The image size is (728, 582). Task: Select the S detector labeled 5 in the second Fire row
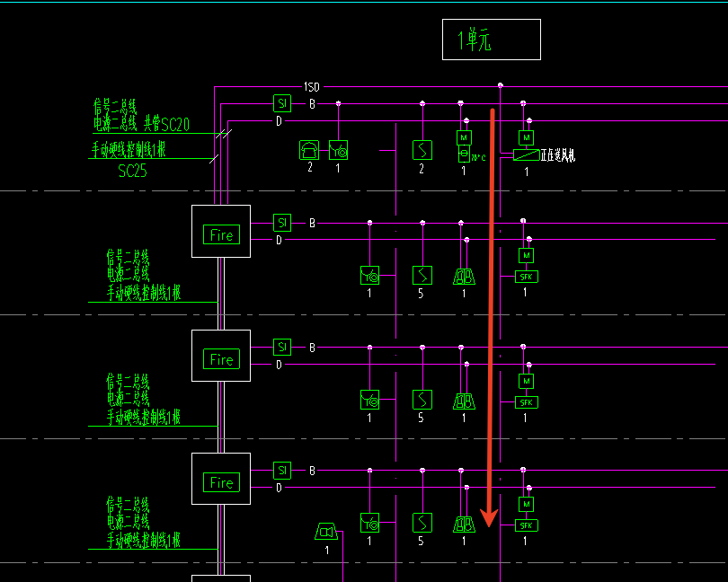pyautogui.click(x=422, y=400)
